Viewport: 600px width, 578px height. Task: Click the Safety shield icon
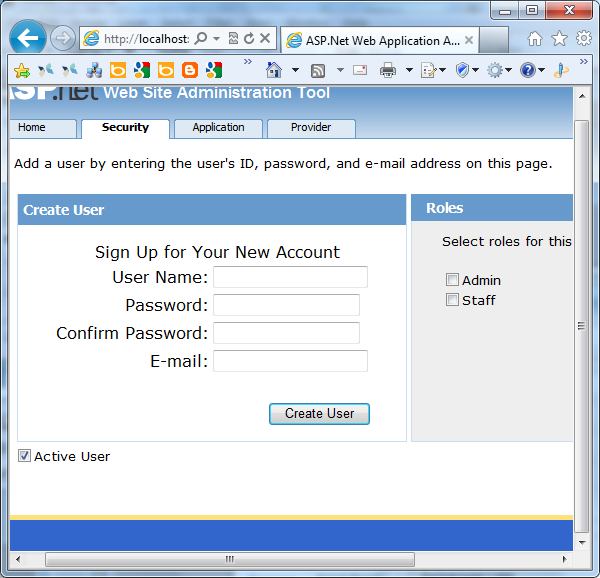(x=462, y=70)
